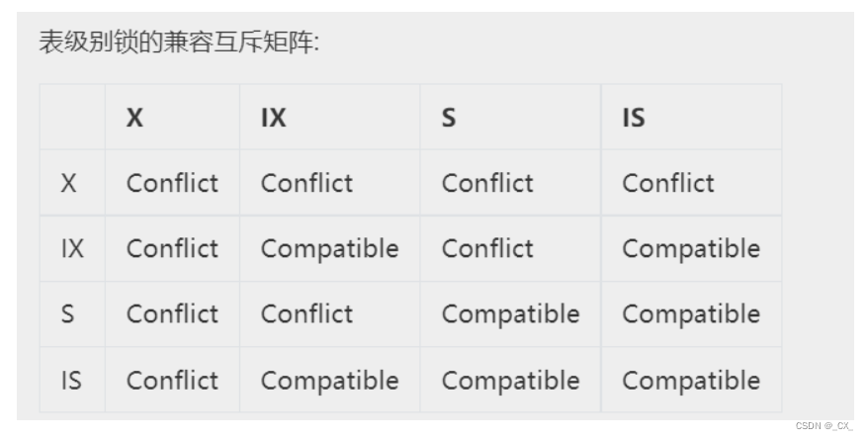The image size is (868, 440).
Task: Click the S column header
Action: coord(449,118)
